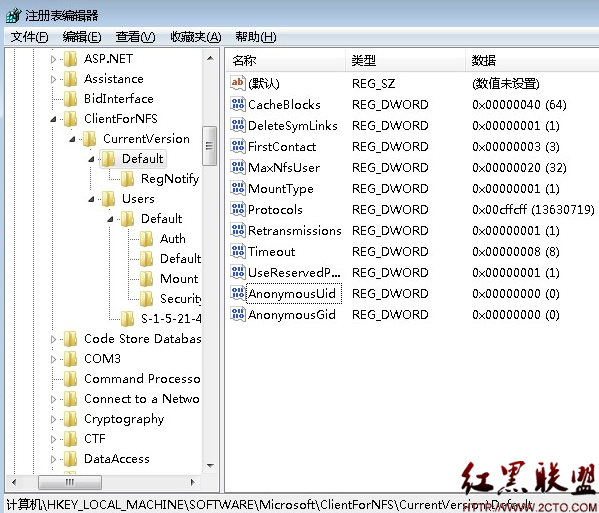Click the Registry Editor app icon in title bar
The height and width of the screenshot is (513, 599).
point(14,15)
